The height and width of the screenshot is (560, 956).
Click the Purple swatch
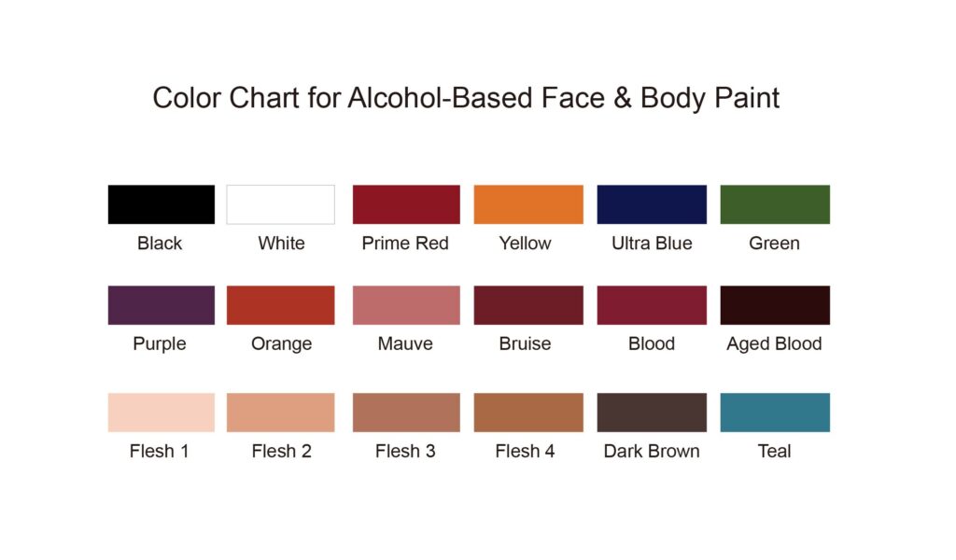point(161,305)
